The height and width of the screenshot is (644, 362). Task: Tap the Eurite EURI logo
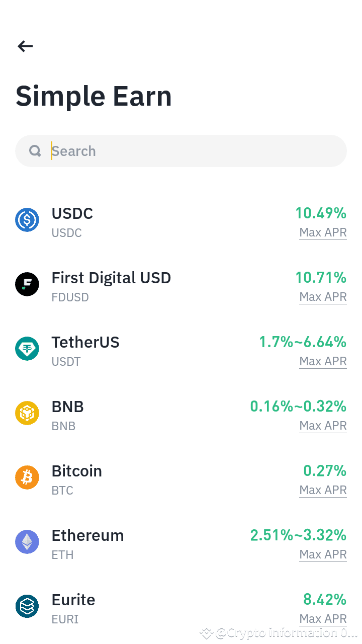click(27, 606)
